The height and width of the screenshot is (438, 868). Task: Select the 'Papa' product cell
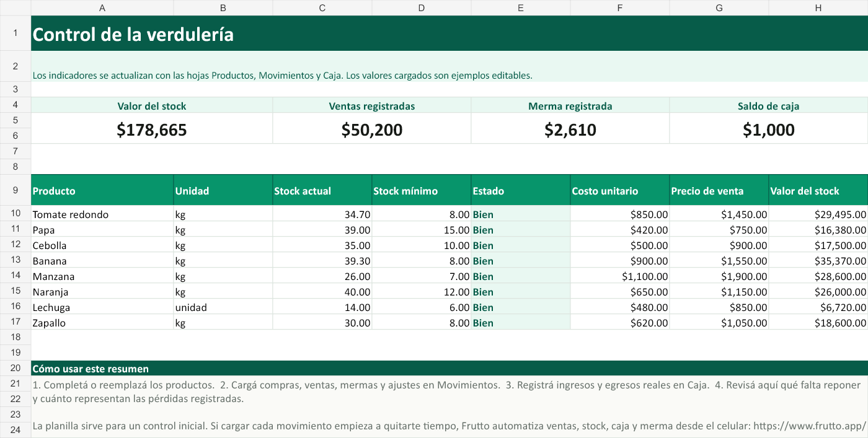coord(102,229)
